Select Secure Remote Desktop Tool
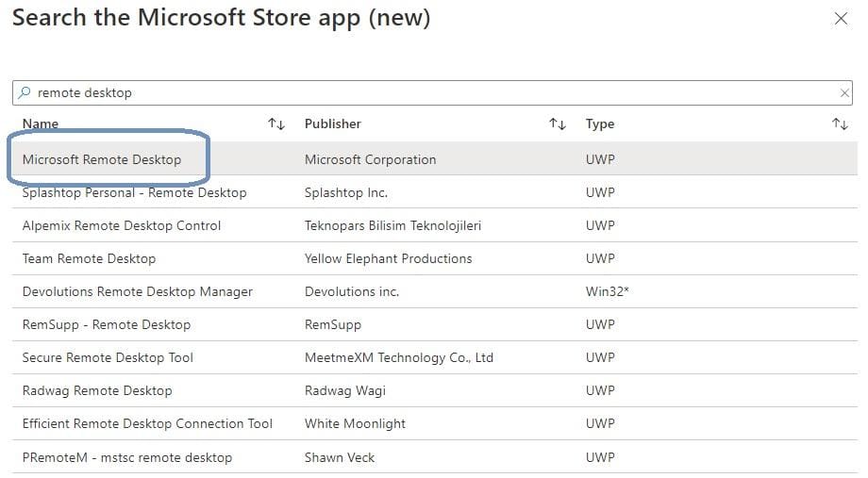The image size is (868, 478). coord(108,357)
